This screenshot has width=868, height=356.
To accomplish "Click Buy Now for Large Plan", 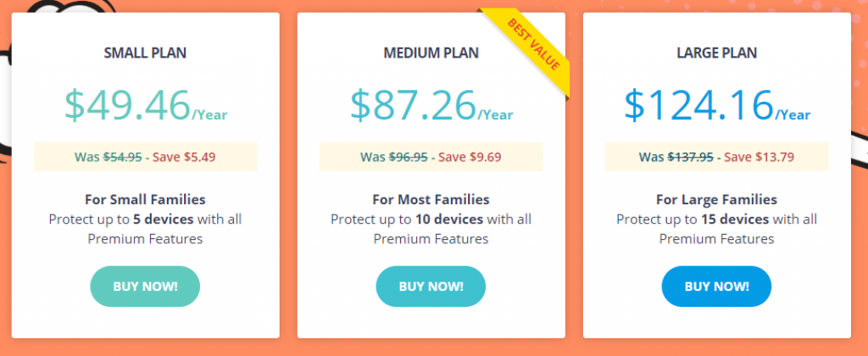I will [716, 286].
